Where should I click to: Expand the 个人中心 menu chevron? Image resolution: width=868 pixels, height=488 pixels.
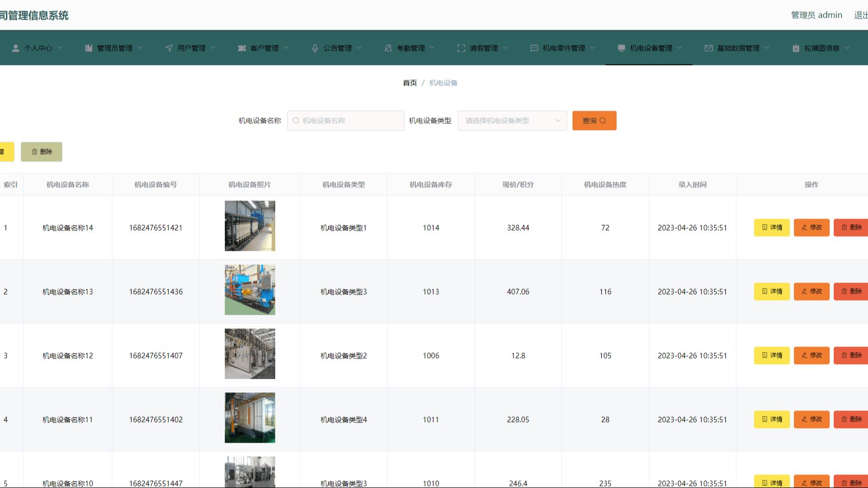coord(59,47)
